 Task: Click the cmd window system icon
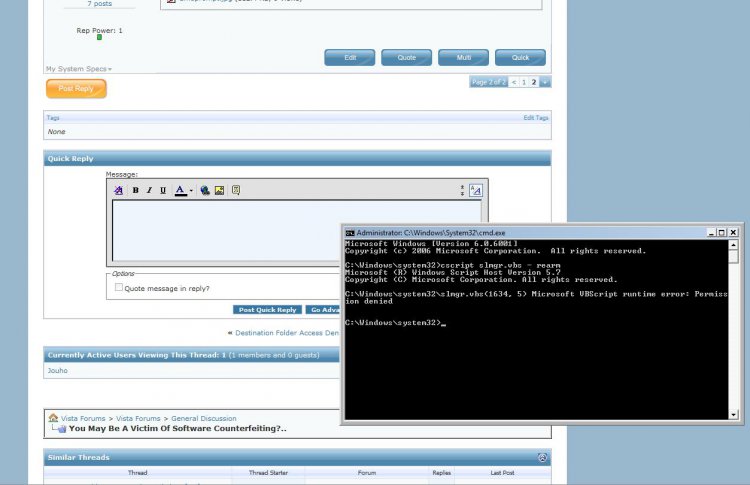pos(350,233)
